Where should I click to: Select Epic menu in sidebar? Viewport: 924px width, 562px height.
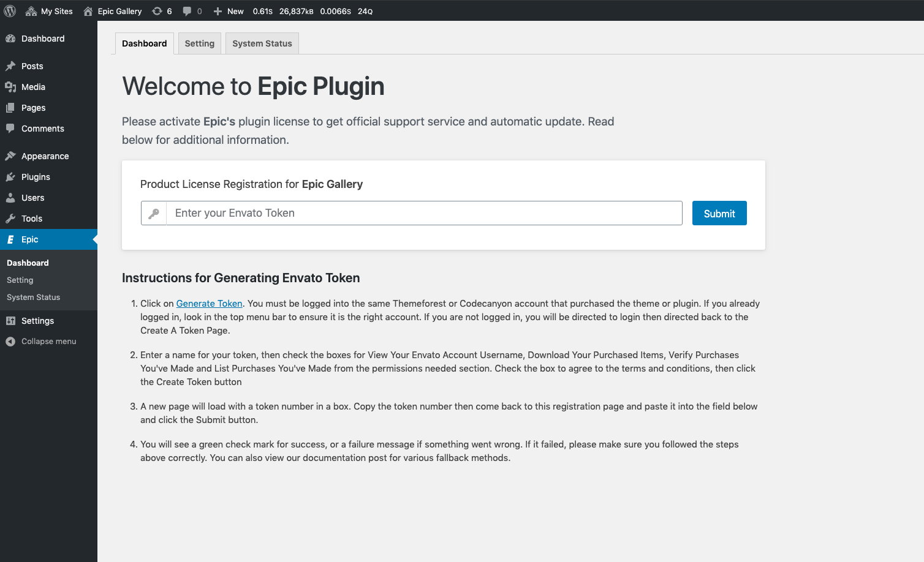[48, 239]
